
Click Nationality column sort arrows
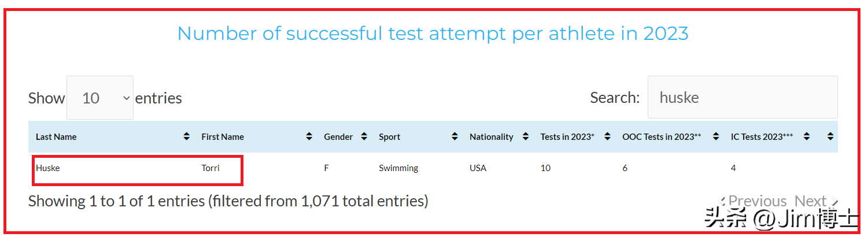pos(525,137)
